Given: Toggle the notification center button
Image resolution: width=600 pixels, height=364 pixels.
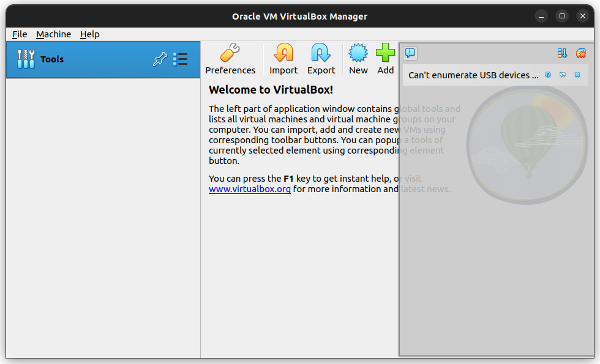Looking at the screenshot, I should click(x=410, y=53).
